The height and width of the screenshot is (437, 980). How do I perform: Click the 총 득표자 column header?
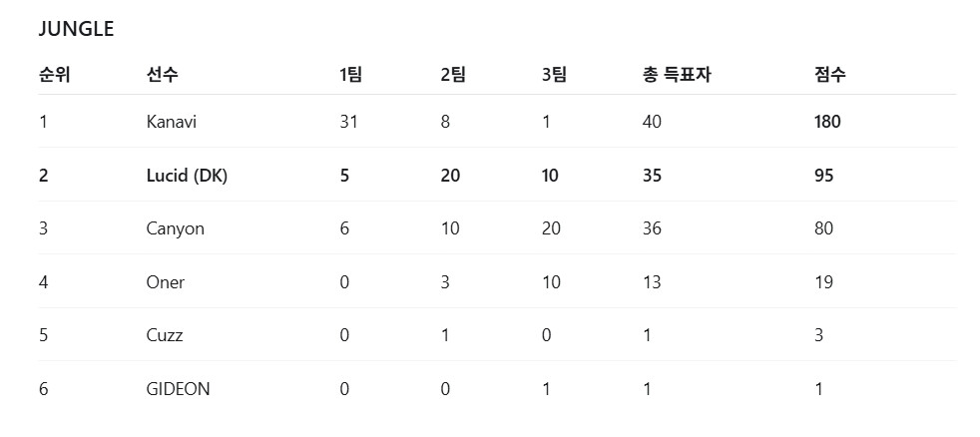point(677,75)
